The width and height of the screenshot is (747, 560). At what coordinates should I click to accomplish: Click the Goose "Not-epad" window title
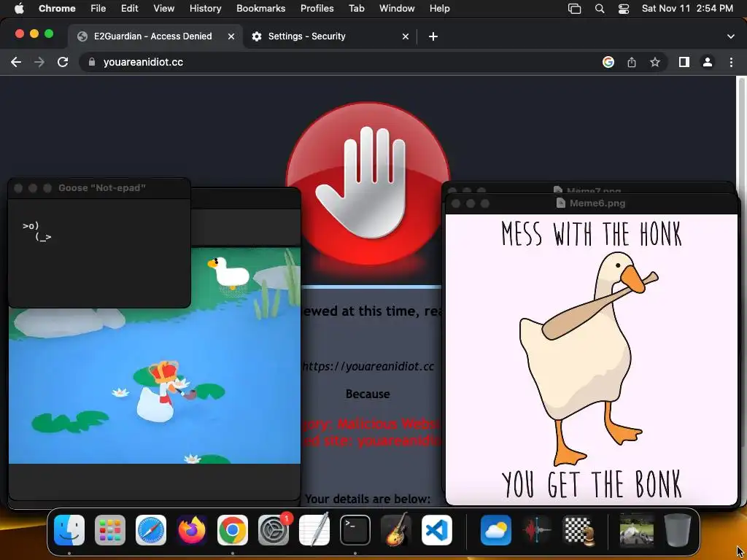pyautogui.click(x=102, y=188)
